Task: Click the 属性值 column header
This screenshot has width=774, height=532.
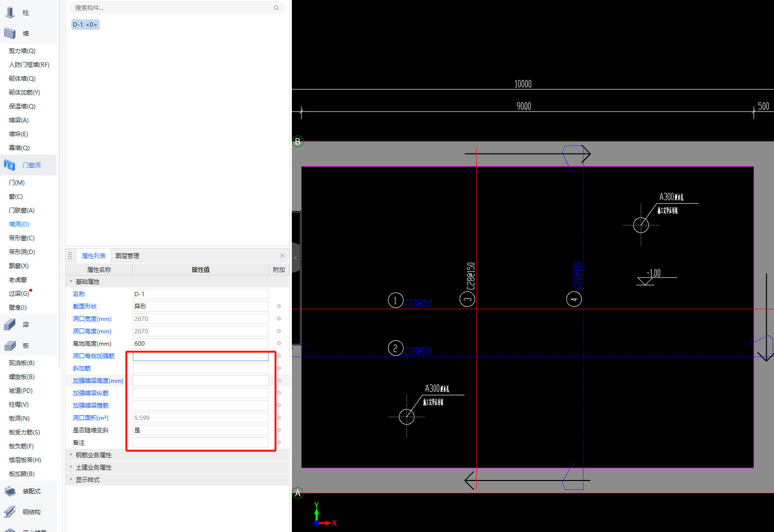Action: coord(201,269)
